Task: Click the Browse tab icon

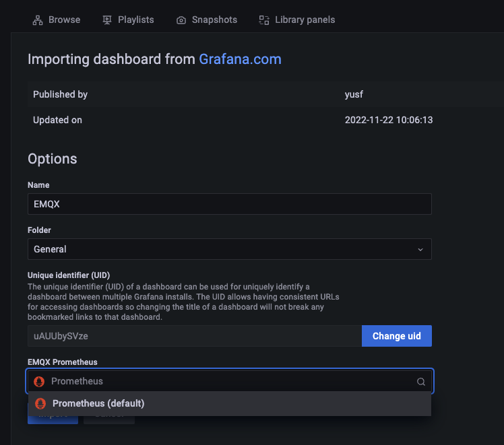Action: [38, 20]
